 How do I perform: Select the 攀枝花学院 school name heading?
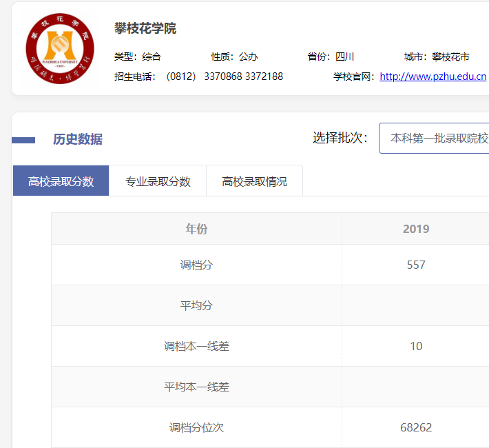point(145,28)
